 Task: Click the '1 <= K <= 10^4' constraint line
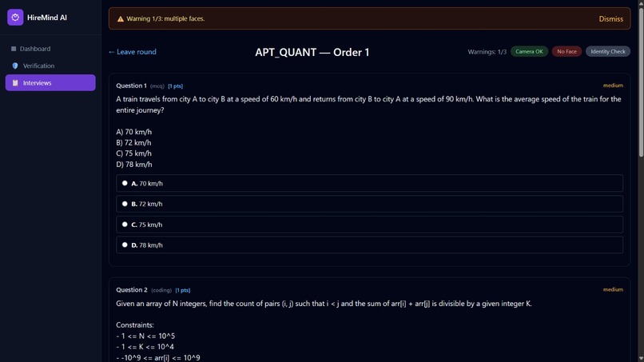tap(145, 347)
